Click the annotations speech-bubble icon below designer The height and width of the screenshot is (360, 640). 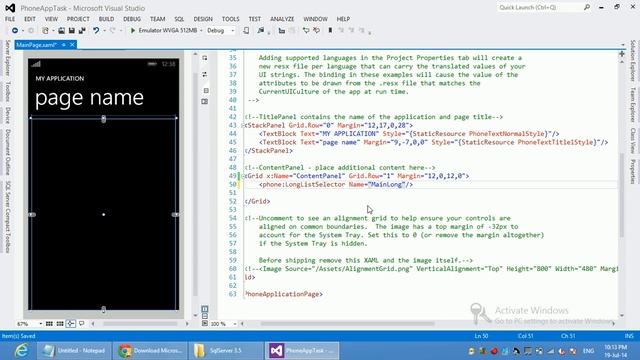pyautogui.click(x=82, y=324)
